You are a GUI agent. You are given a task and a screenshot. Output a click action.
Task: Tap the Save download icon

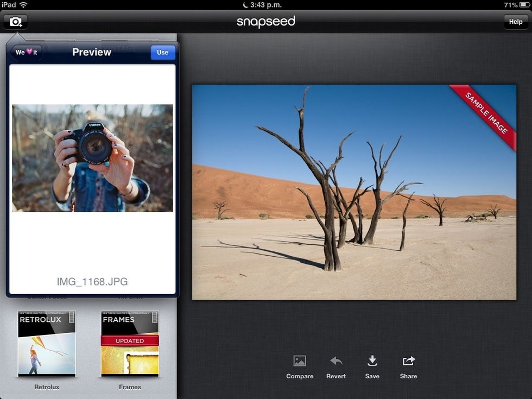[372, 361]
